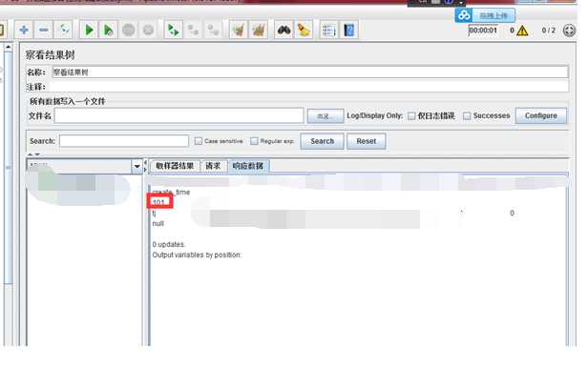Open tree search using binoculars icon

283,30
